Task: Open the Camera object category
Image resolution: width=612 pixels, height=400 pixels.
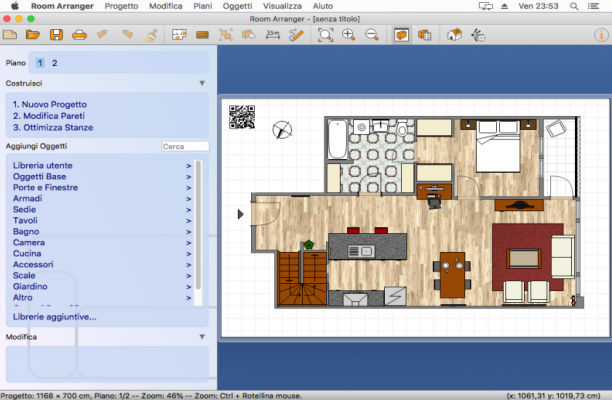Action: pos(102,242)
